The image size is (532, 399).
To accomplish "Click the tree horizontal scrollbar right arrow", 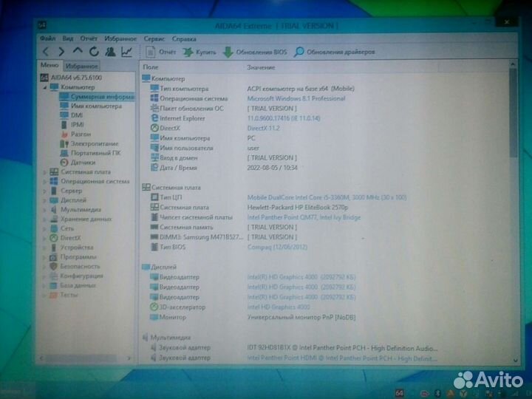I will pos(129,358).
